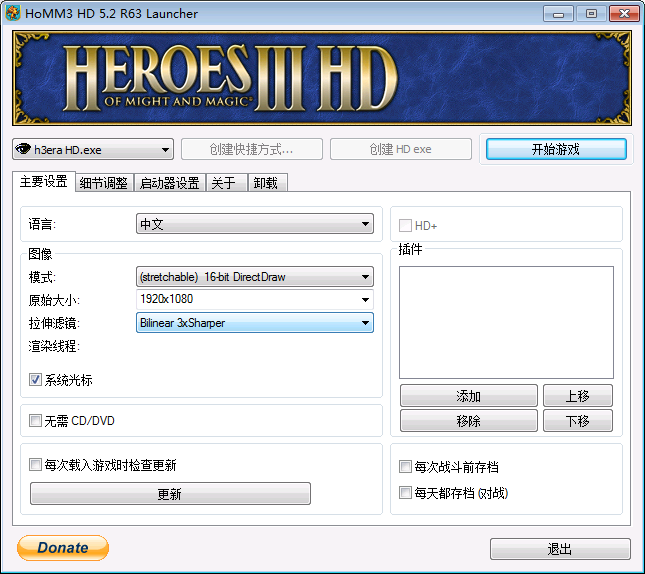Click the 添加 plugin button
Image resolution: width=645 pixels, height=574 pixels.
coord(469,396)
